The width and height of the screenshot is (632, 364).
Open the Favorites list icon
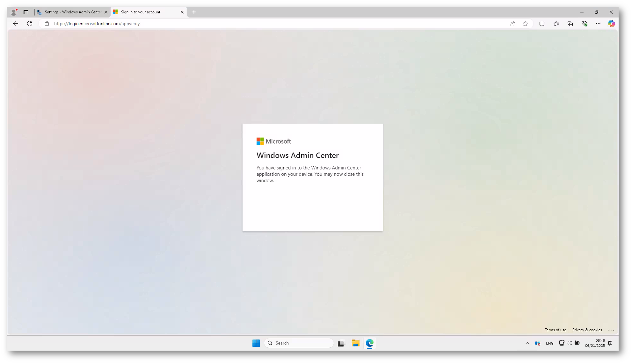556,24
